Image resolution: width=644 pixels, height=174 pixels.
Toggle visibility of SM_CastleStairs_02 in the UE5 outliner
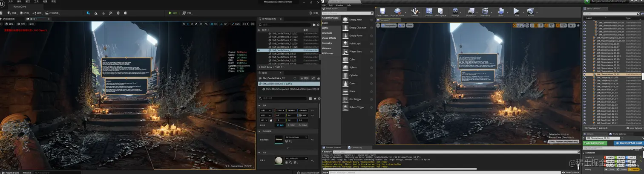(x=259, y=50)
